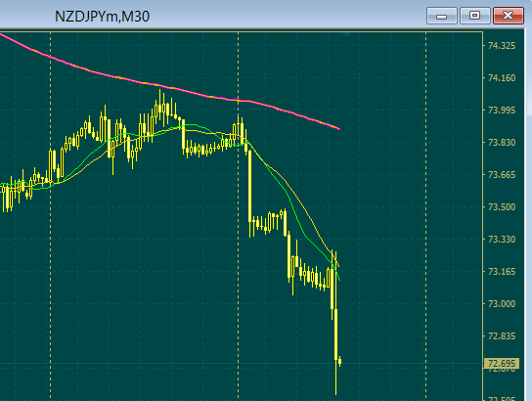The height and width of the screenshot is (401, 532).
Task: Click the highlighted 72.695 current price label
Action: click(502, 364)
